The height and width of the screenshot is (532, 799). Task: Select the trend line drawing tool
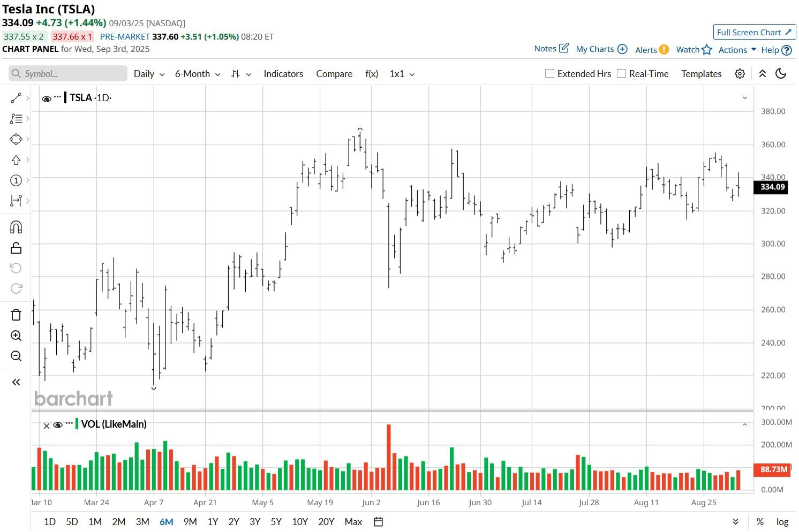coord(16,98)
